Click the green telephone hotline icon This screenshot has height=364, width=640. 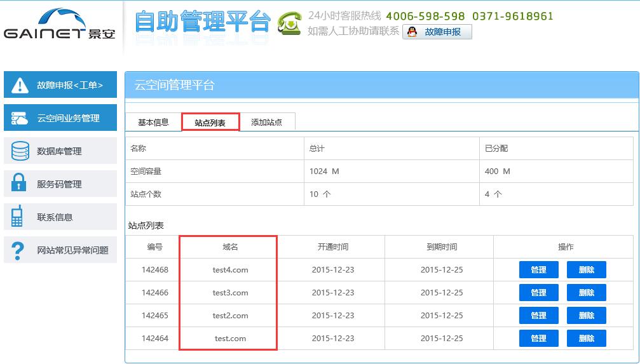tap(290, 24)
